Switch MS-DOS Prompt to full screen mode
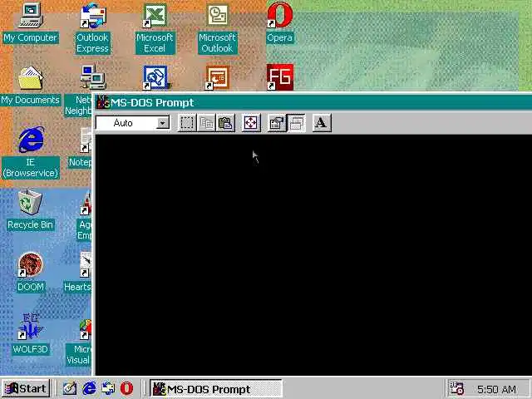Screen dimensions: 532x399 point(251,123)
